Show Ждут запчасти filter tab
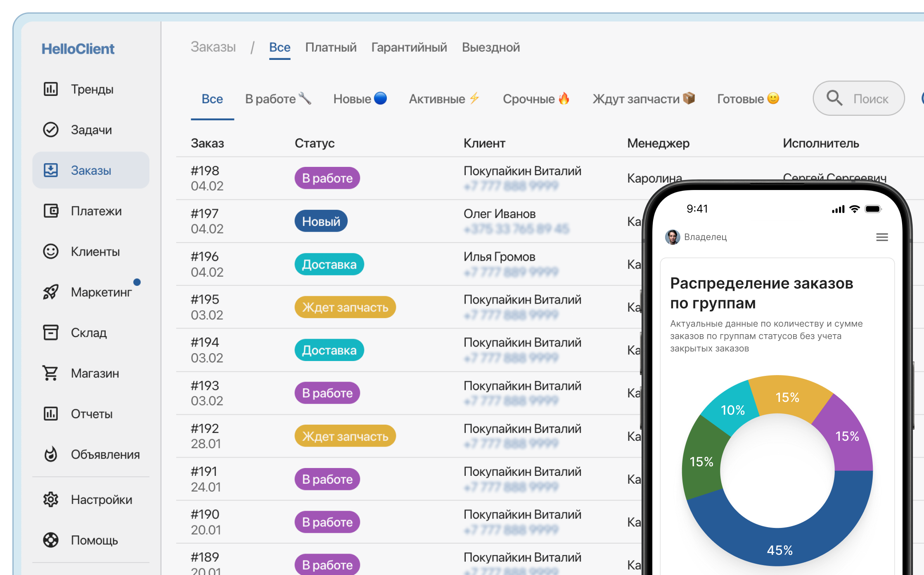The image size is (924, 575). tap(643, 99)
